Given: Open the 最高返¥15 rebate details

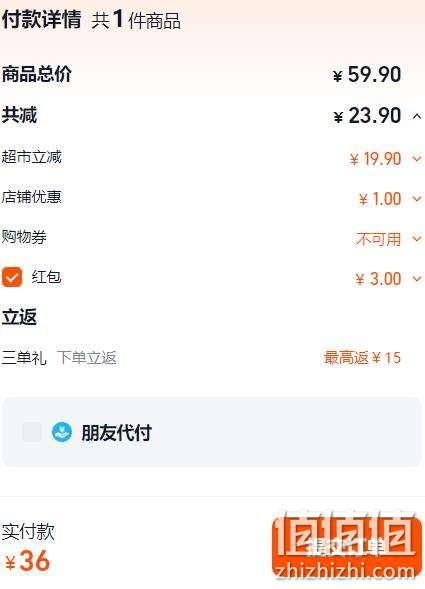Looking at the screenshot, I should coord(362,357).
